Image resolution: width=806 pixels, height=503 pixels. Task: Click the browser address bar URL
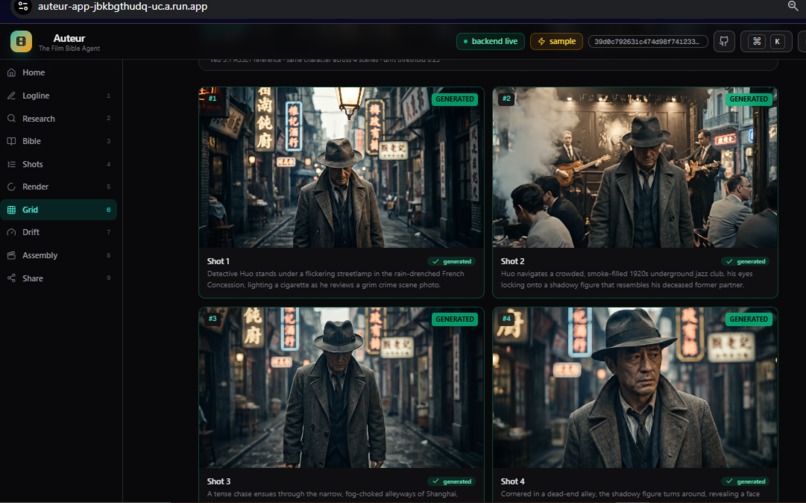122,7
